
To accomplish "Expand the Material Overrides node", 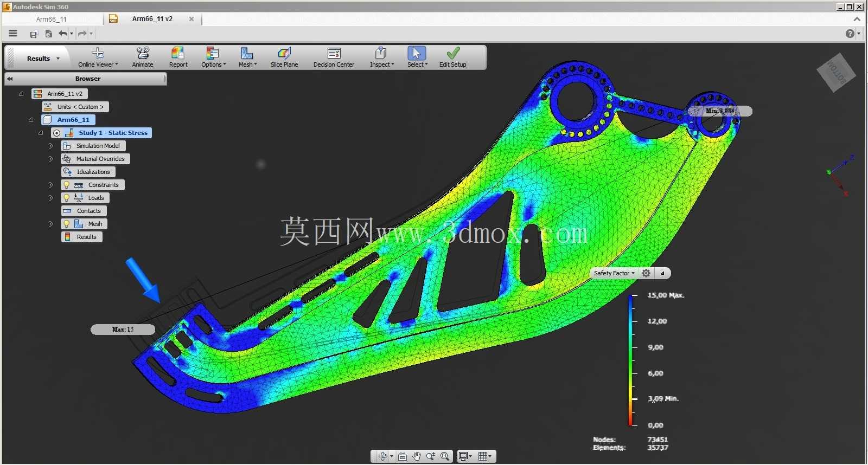I will tap(50, 159).
